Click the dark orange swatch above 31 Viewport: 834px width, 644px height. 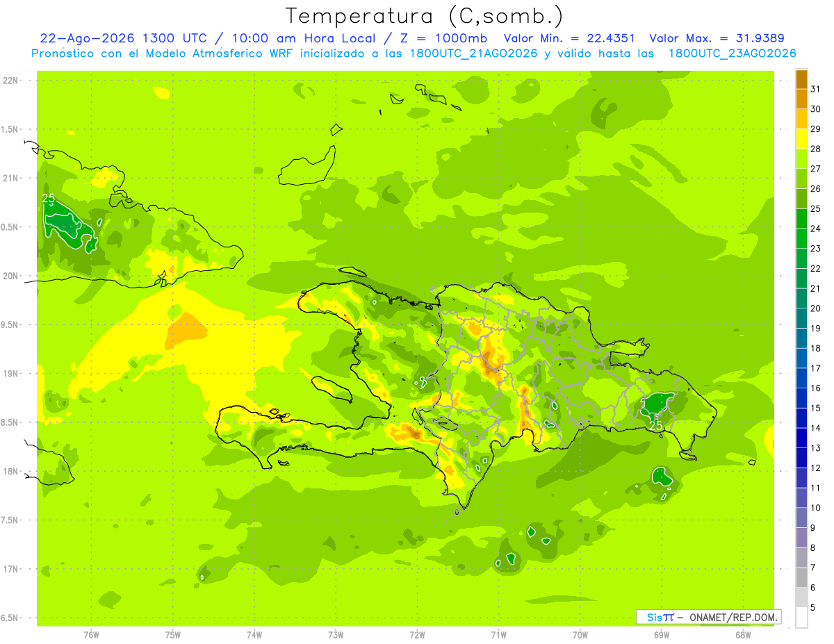pyautogui.click(x=801, y=79)
